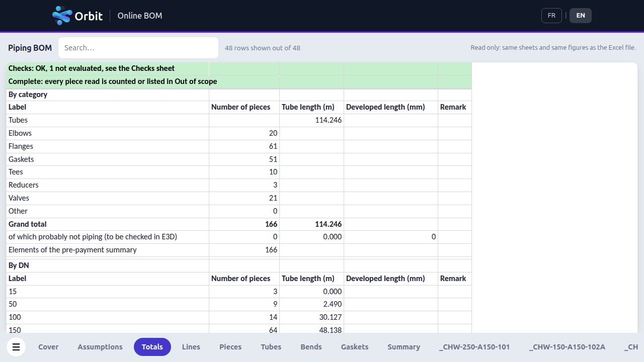The height and width of the screenshot is (362, 644).
Task: Click the DN 150 piece count 64
Action: coord(273,330)
